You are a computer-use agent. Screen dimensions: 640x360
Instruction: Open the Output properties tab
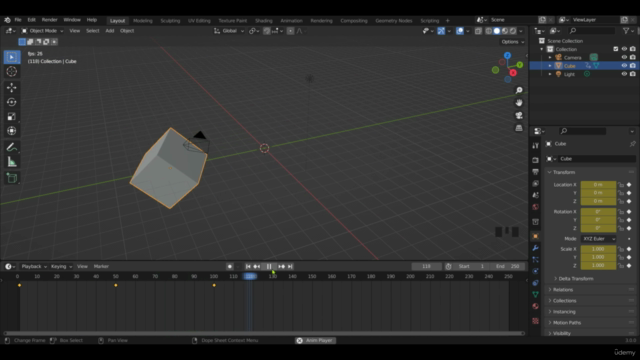pyautogui.click(x=536, y=172)
